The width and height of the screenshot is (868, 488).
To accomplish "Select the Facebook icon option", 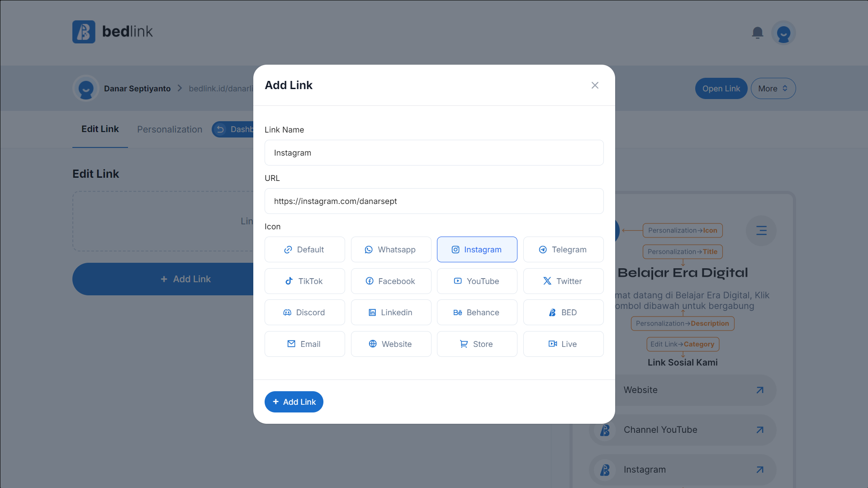I will [391, 281].
